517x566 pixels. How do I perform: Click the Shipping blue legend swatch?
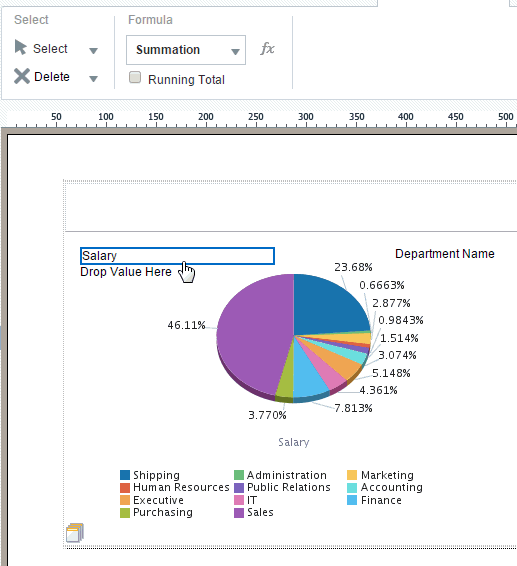(x=125, y=475)
